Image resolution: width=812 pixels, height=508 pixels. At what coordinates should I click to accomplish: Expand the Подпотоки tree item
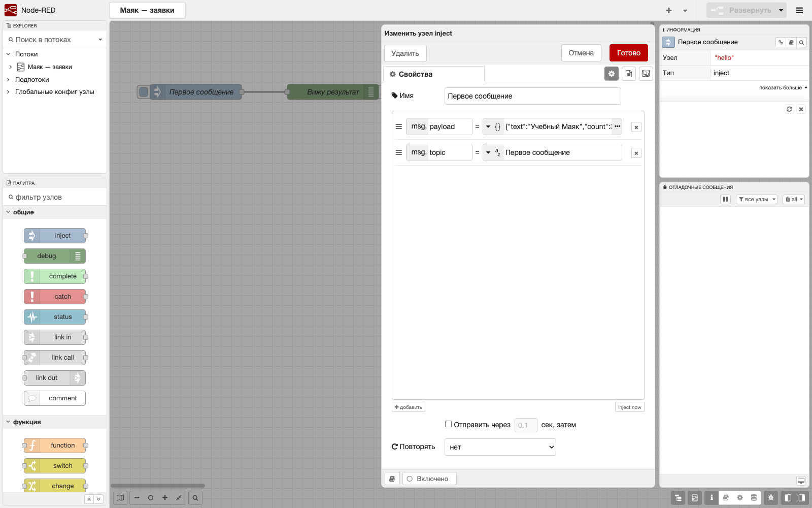click(8, 79)
